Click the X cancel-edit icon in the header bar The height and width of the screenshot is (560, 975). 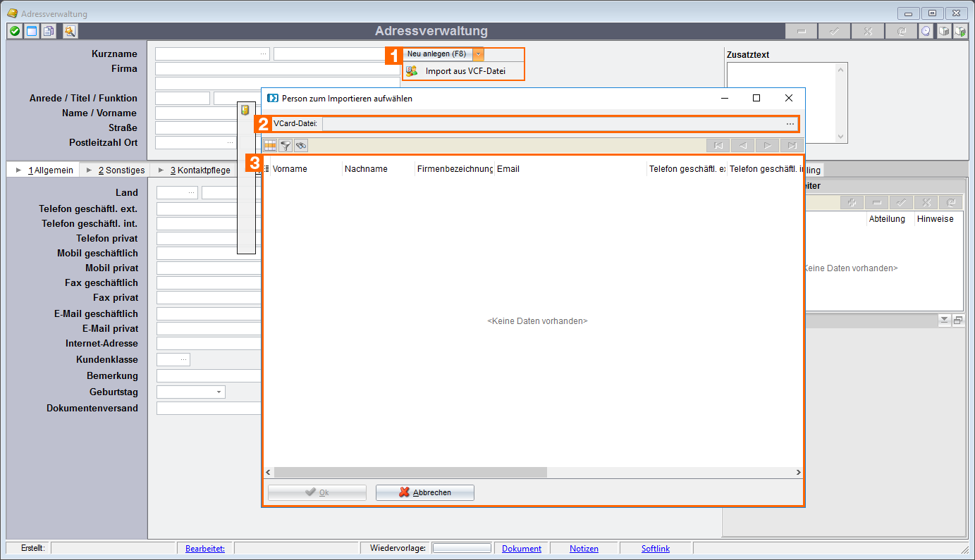(x=868, y=31)
